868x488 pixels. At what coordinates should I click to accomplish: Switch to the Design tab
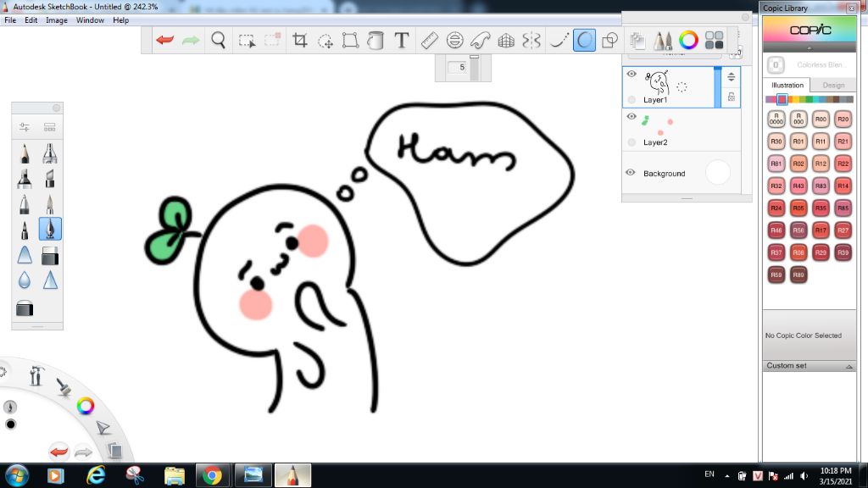tap(833, 86)
